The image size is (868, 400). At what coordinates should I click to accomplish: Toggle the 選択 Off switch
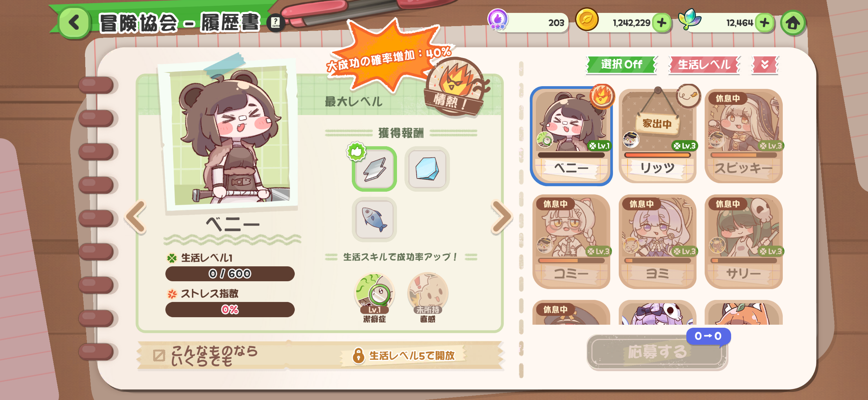622,64
